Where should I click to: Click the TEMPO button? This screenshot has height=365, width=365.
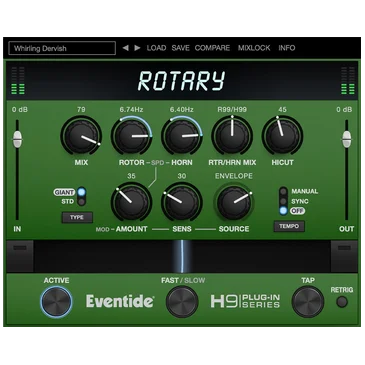289,226
